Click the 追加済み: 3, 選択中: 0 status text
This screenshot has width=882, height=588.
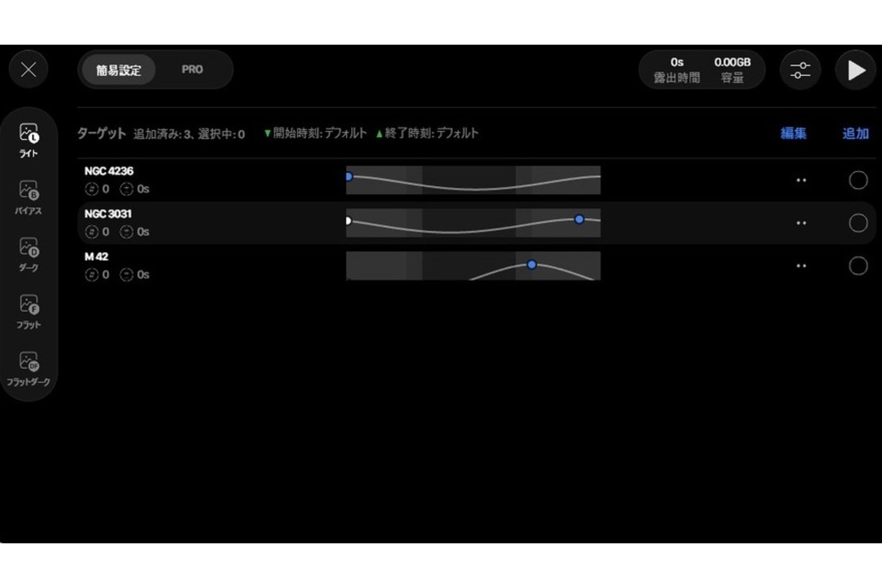click(189, 134)
